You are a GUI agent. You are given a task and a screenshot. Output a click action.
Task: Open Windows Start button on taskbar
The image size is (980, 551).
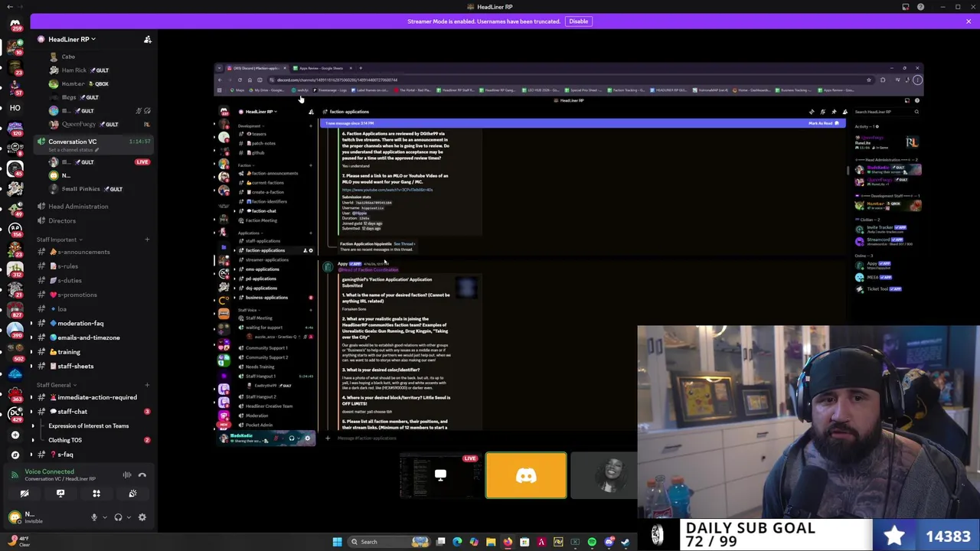pos(337,542)
